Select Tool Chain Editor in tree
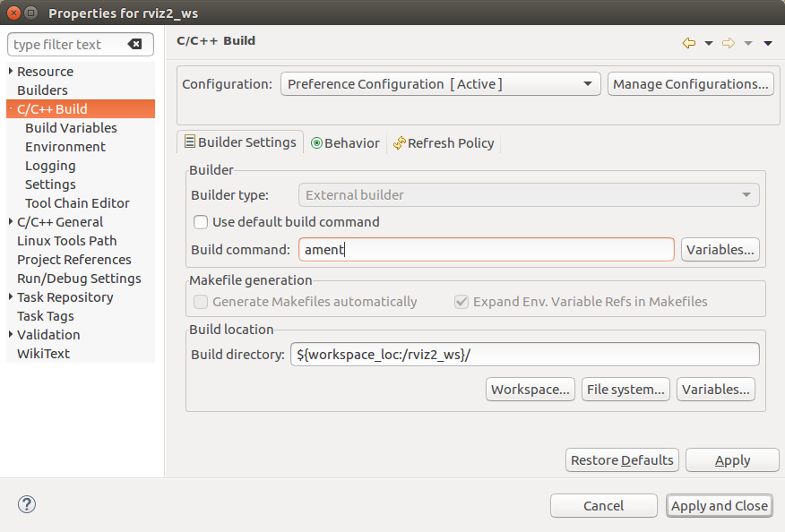This screenshot has height=532, width=785. point(77,203)
